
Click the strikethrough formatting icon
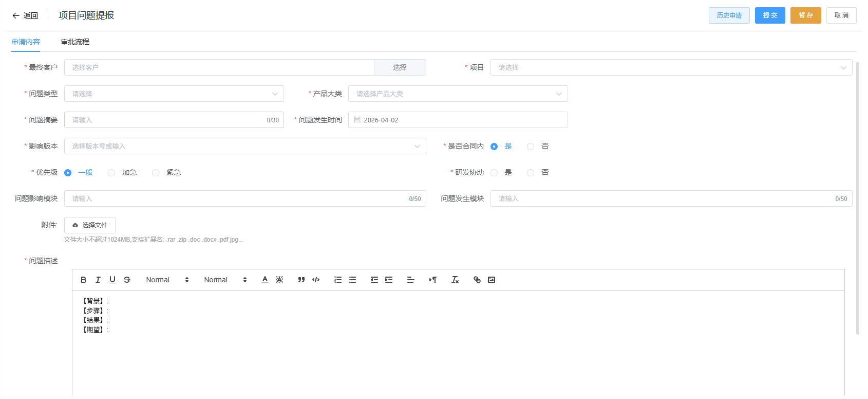pos(127,280)
